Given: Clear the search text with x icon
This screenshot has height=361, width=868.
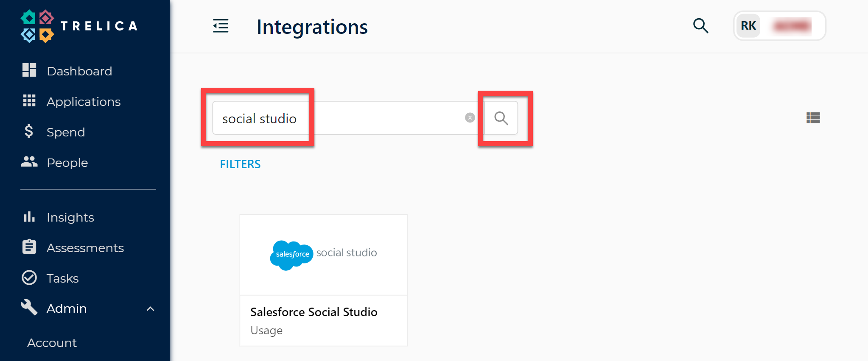Looking at the screenshot, I should (x=470, y=118).
